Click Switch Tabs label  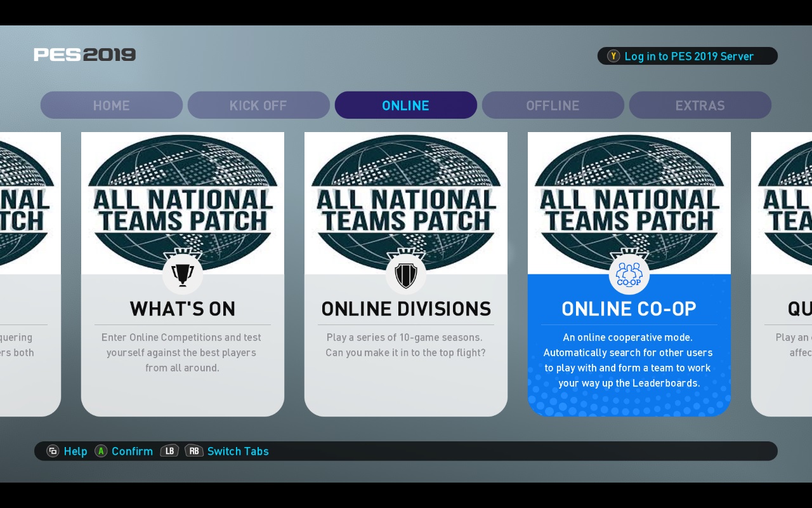click(238, 451)
